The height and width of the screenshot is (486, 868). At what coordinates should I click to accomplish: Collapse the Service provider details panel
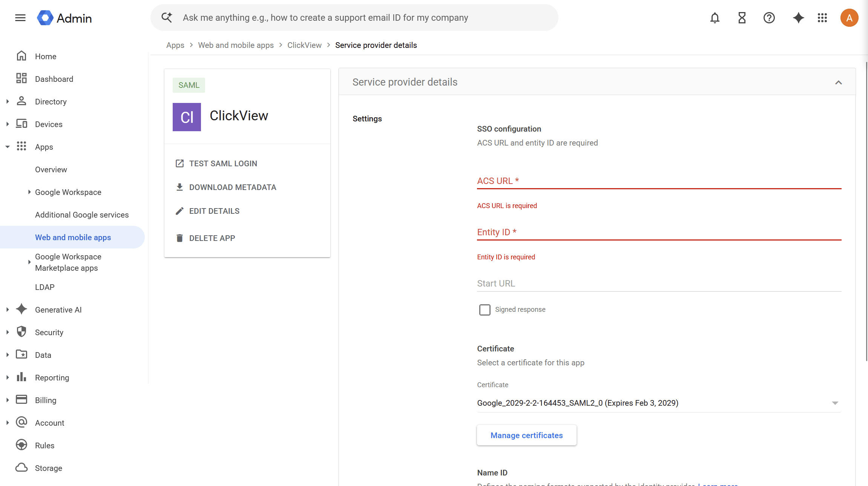[838, 82]
